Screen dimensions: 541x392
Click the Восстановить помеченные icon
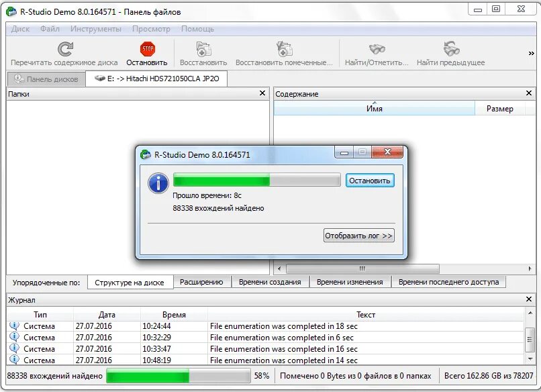point(285,49)
